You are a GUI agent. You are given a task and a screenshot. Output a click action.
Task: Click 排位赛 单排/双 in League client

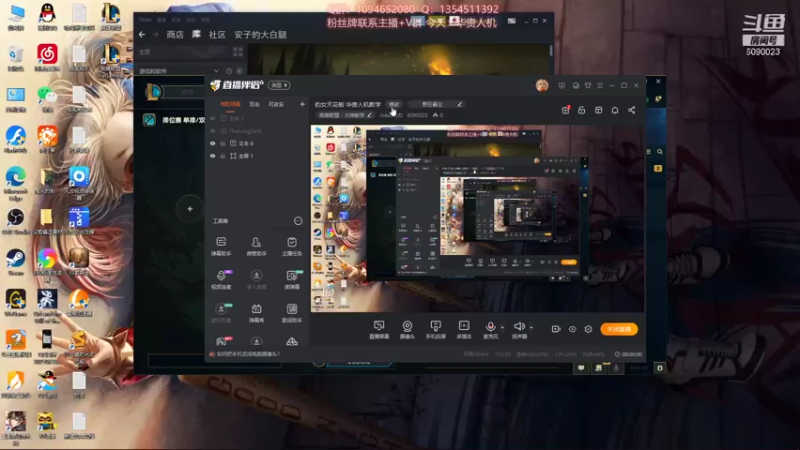(184, 120)
